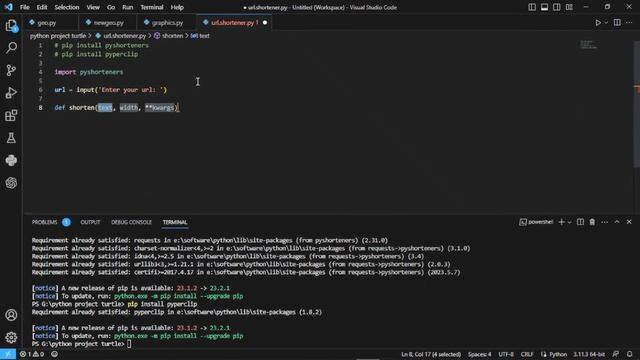Open terminal panel more actions ellipsis
The width and height of the screenshot is (640, 360).
[604, 222]
